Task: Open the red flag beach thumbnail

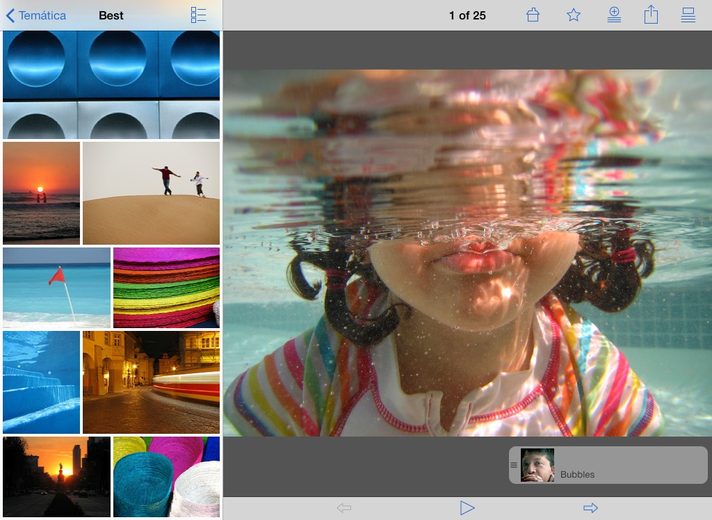Action: (x=57, y=288)
